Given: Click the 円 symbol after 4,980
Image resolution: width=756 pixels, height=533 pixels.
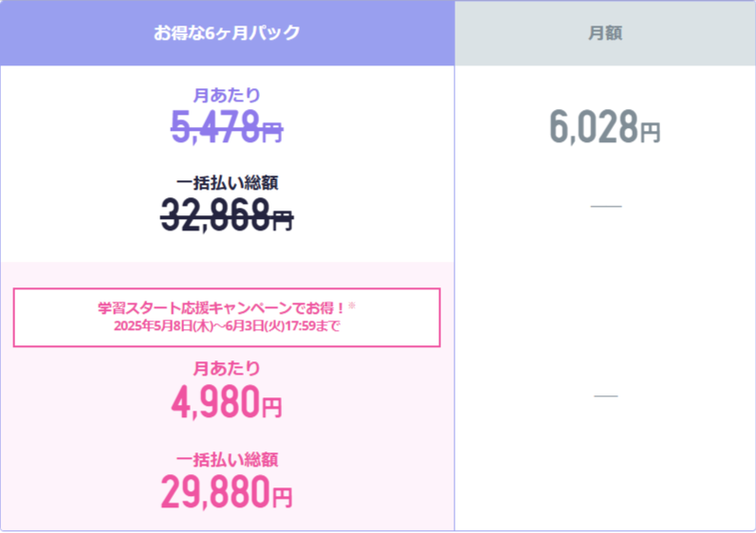Looking at the screenshot, I should tap(271, 408).
